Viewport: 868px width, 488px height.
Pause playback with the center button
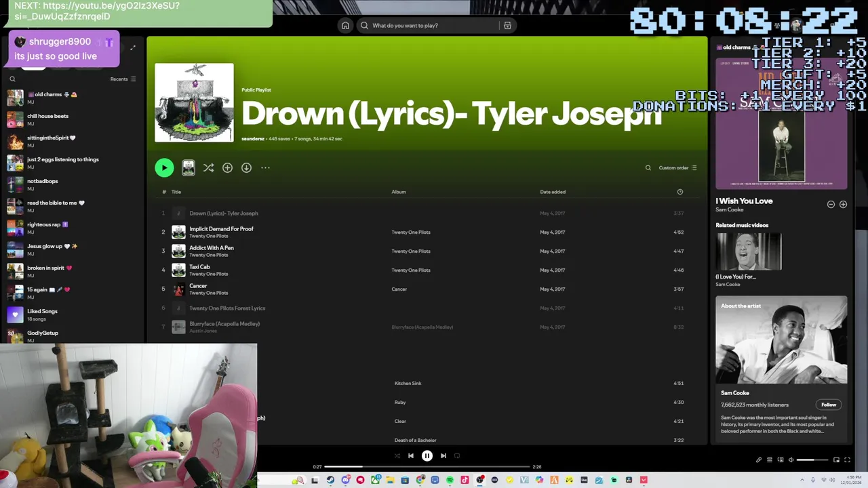(427, 456)
